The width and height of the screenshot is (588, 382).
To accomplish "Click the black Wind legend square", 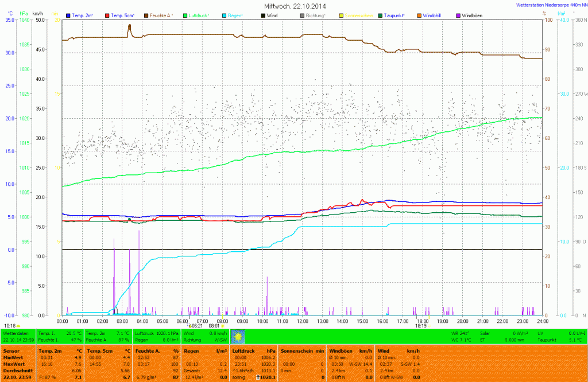I will [x=263, y=15].
